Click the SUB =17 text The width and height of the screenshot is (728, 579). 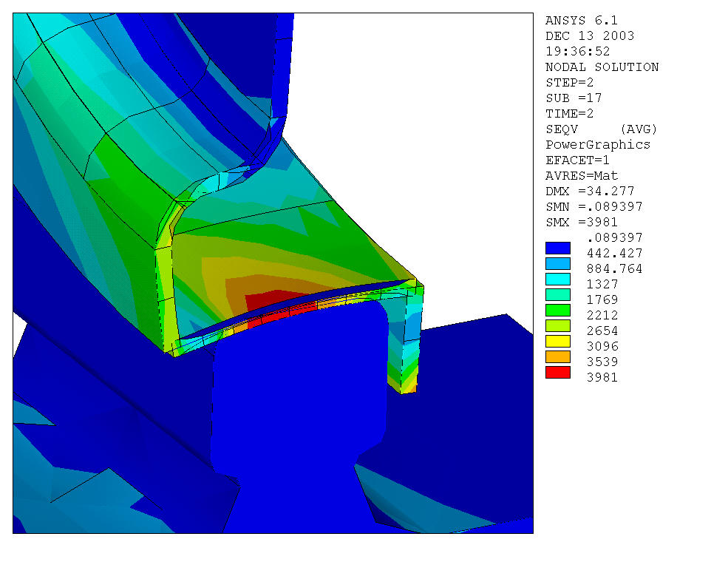click(x=574, y=98)
